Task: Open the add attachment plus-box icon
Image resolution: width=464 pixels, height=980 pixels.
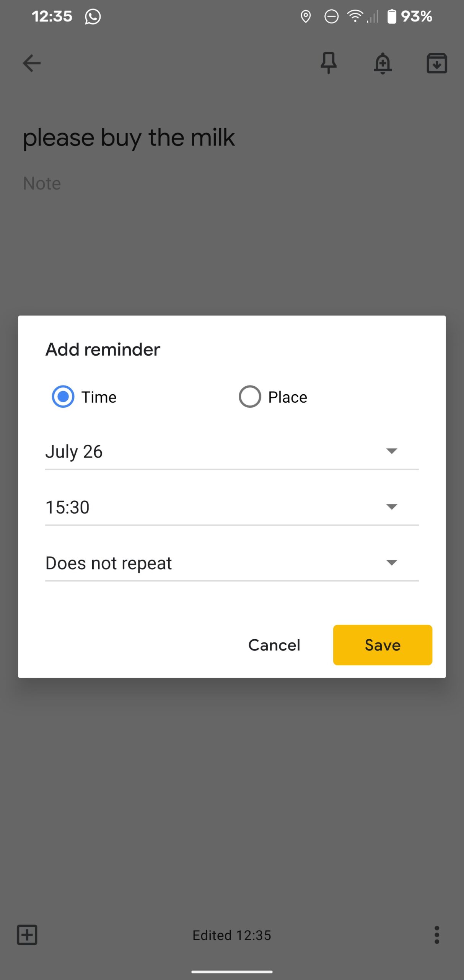Action: (27, 935)
